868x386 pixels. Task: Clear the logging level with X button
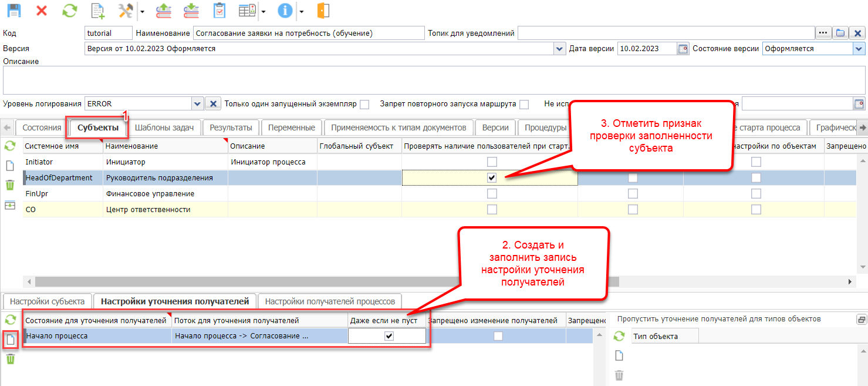coord(214,104)
